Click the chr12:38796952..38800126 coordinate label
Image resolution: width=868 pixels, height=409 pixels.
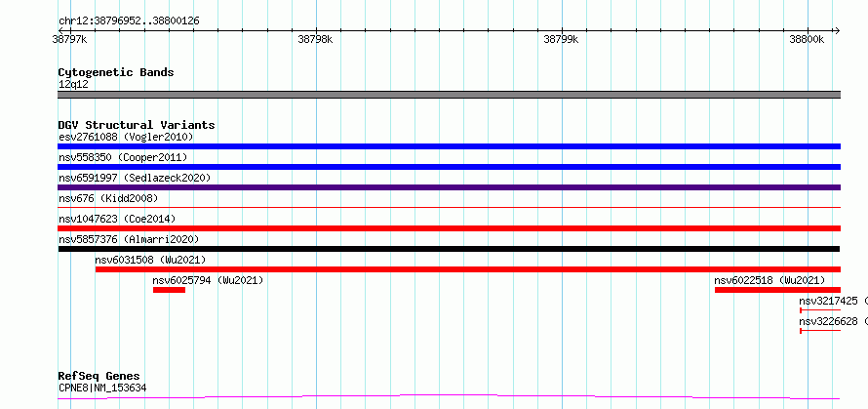pyautogui.click(x=129, y=21)
